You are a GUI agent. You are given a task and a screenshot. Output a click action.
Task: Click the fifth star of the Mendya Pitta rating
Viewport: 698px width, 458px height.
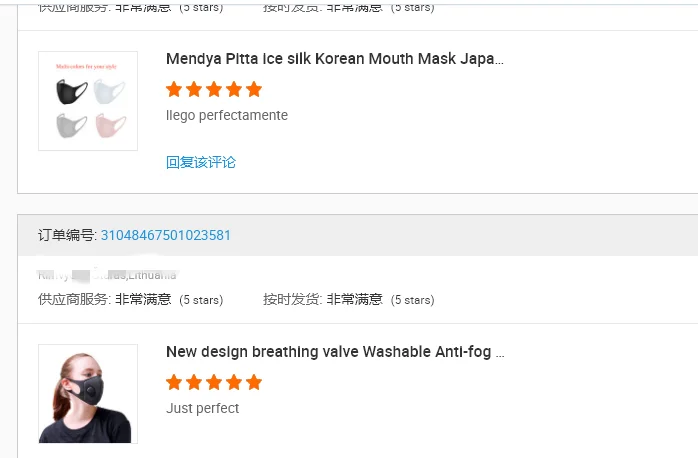point(254,89)
